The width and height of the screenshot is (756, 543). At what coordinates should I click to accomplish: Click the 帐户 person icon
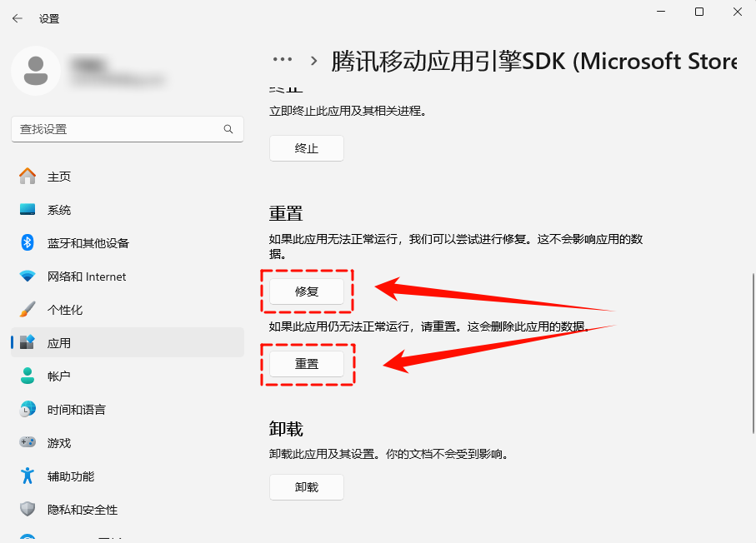coord(28,376)
